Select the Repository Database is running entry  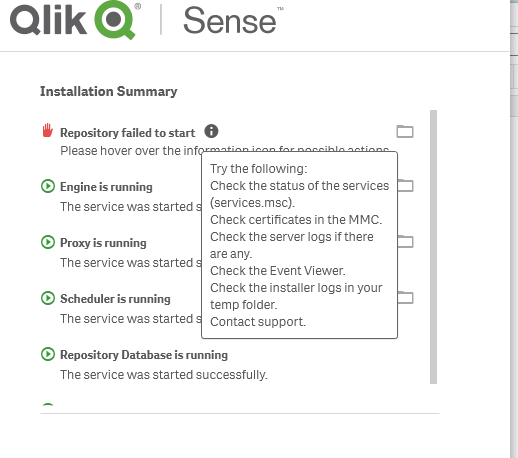tap(144, 355)
